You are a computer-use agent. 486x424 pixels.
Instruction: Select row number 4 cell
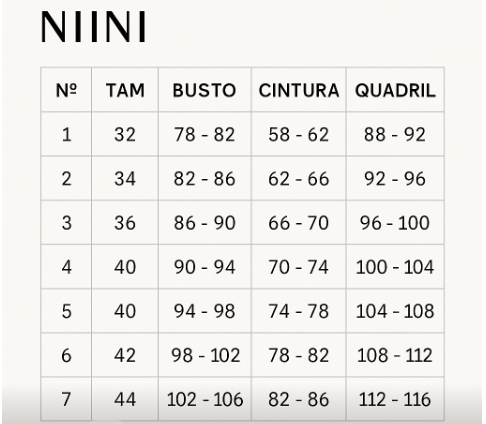(66, 267)
